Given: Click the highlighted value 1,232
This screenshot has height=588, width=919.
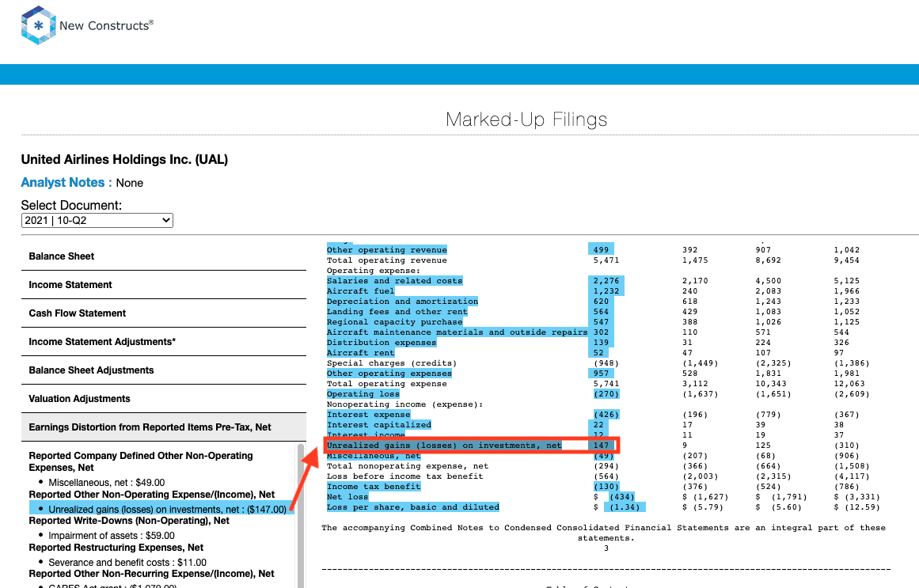Looking at the screenshot, I should 606,290.
